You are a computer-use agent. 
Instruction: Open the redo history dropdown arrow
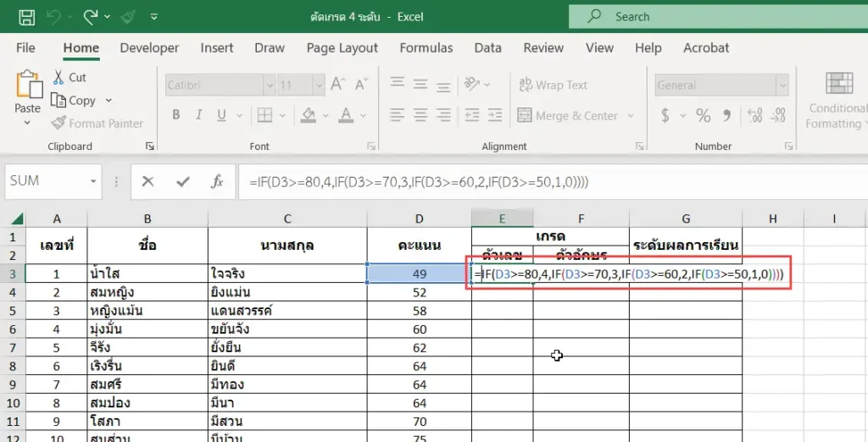(107, 17)
